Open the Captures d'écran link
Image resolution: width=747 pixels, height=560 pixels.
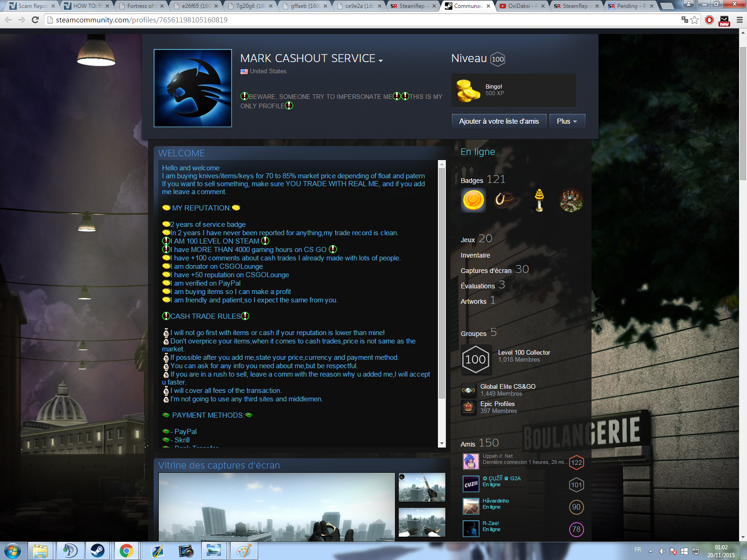tap(486, 271)
